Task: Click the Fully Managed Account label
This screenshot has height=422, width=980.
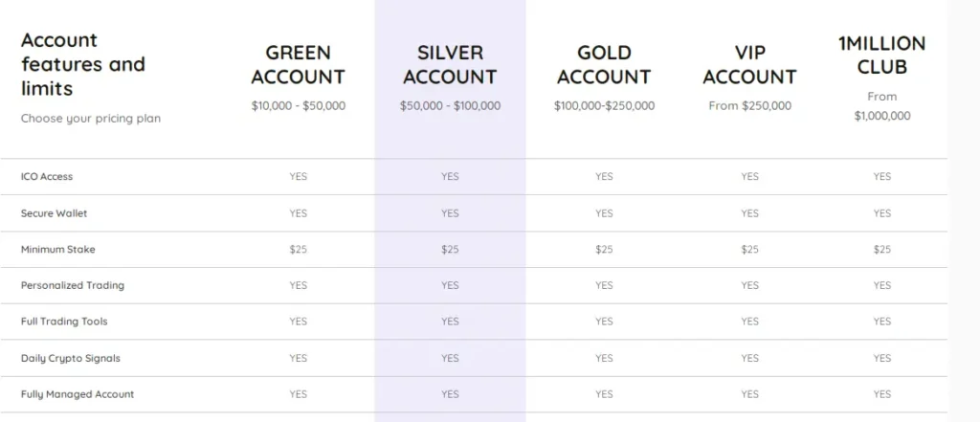Action: point(78,394)
